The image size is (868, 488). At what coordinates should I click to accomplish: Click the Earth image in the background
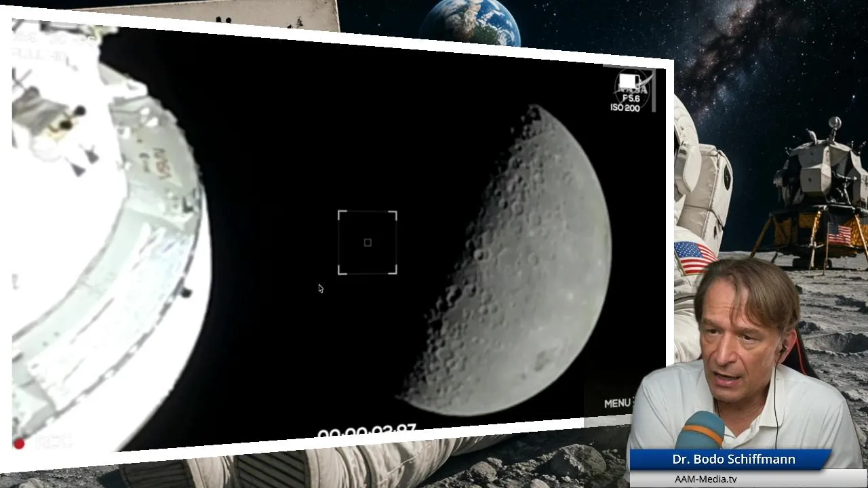pyautogui.click(x=469, y=22)
